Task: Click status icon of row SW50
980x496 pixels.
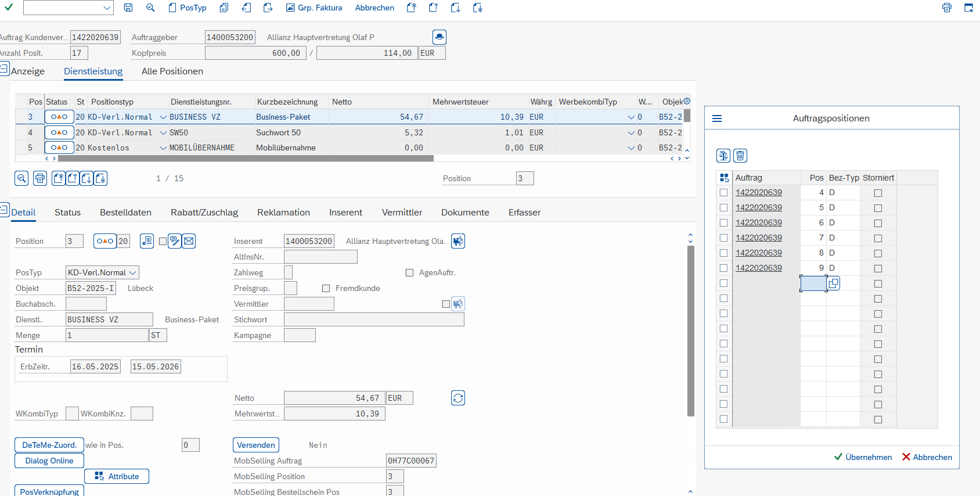Action: coord(59,132)
